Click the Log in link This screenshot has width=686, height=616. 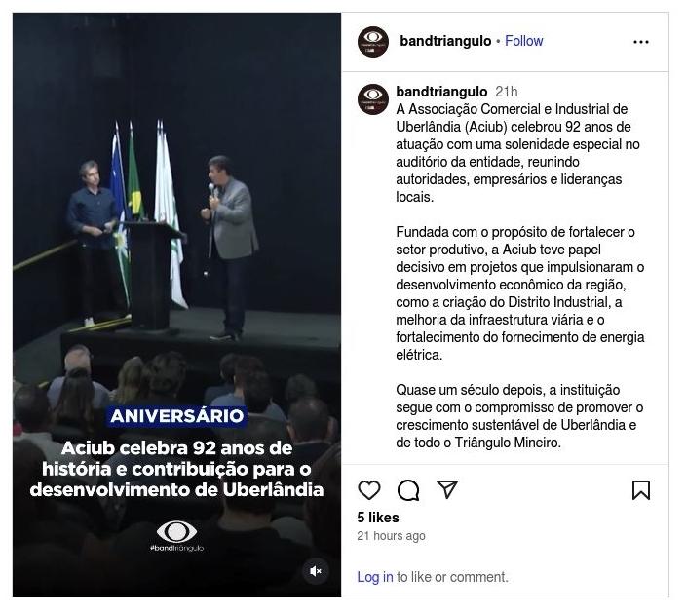point(375,577)
